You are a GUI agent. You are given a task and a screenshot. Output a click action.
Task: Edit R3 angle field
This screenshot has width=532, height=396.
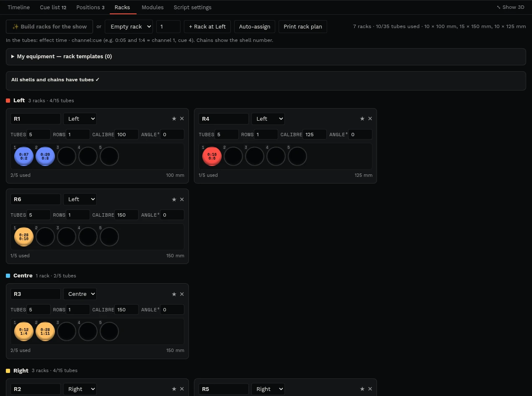[172, 310]
